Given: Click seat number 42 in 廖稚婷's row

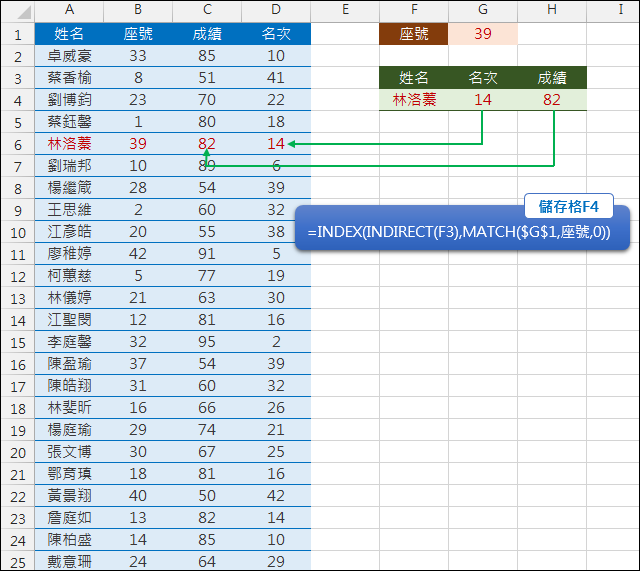Looking at the screenshot, I should (138, 254).
